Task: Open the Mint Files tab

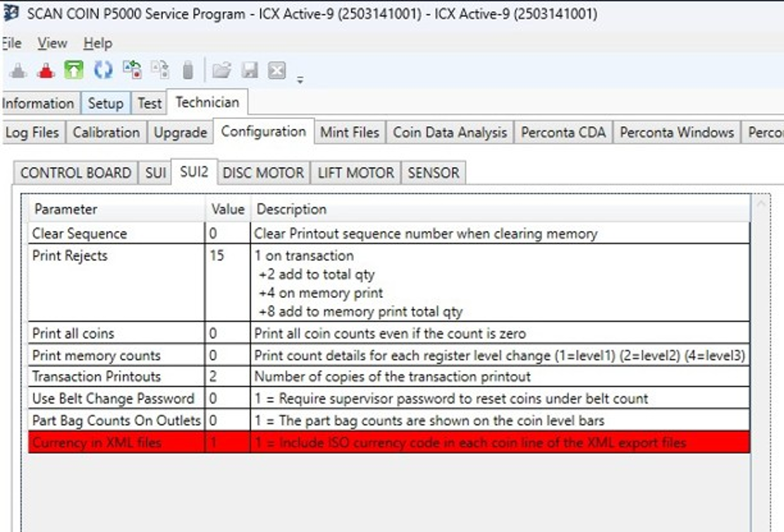Action: coord(350,132)
